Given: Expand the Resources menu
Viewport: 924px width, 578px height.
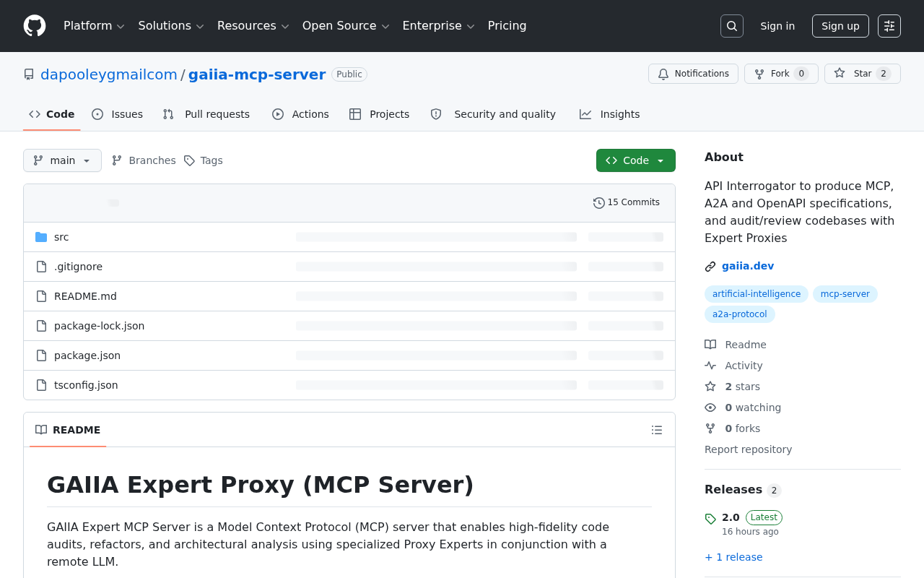Looking at the screenshot, I should click(x=253, y=26).
